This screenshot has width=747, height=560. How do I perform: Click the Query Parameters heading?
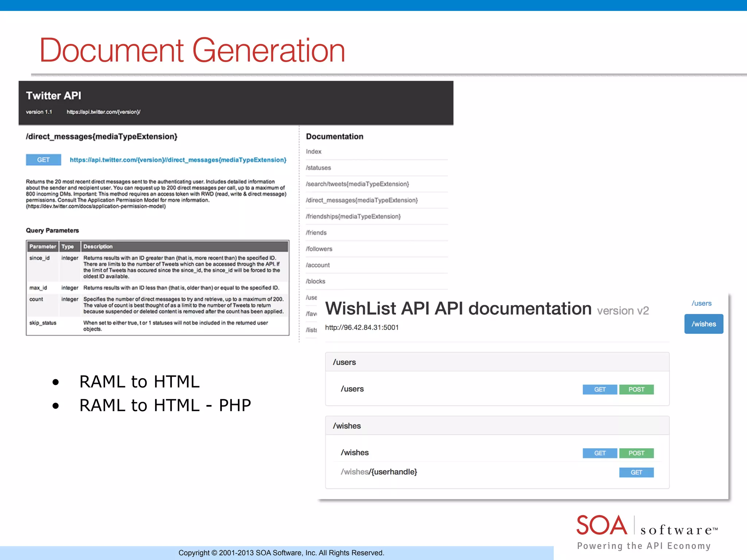[52, 230]
